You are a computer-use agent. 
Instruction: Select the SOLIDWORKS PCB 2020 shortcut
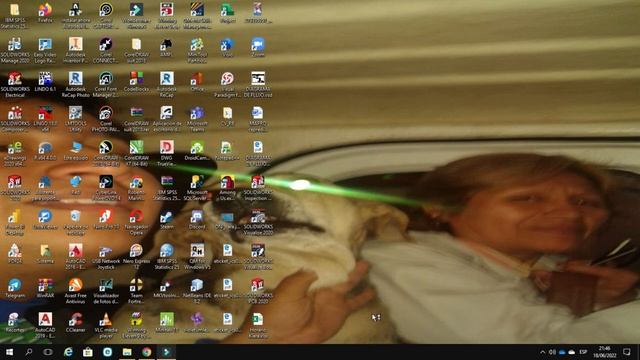coord(258,291)
